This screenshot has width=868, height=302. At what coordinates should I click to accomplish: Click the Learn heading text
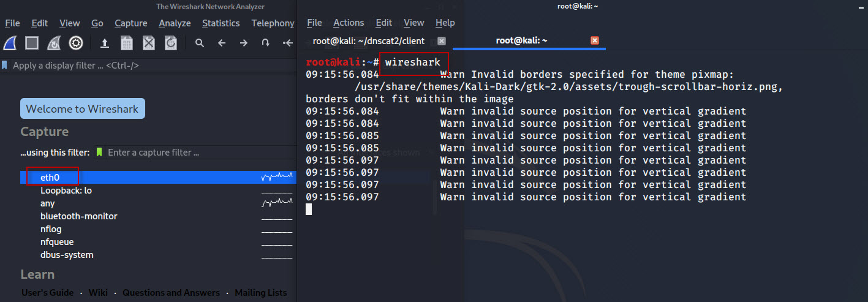[x=37, y=274]
